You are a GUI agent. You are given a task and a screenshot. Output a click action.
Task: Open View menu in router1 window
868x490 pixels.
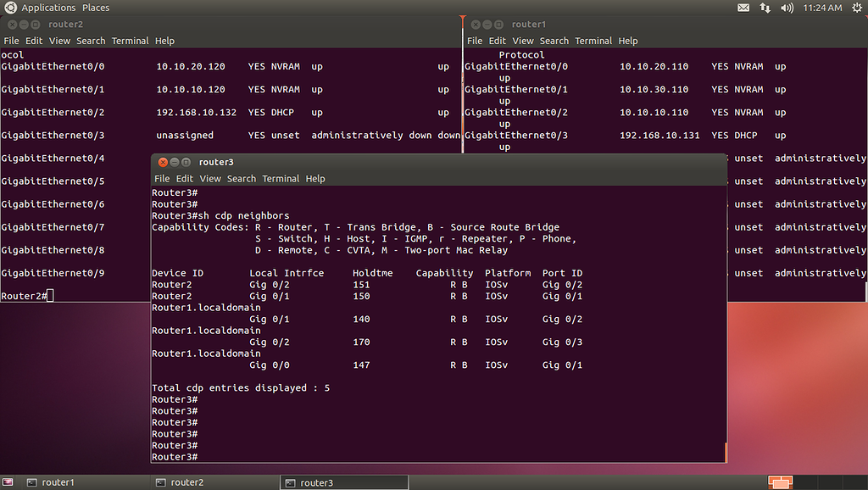[522, 41]
